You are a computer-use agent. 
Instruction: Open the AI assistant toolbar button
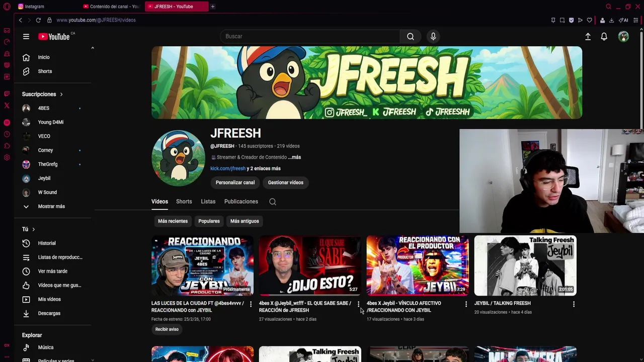(623, 20)
